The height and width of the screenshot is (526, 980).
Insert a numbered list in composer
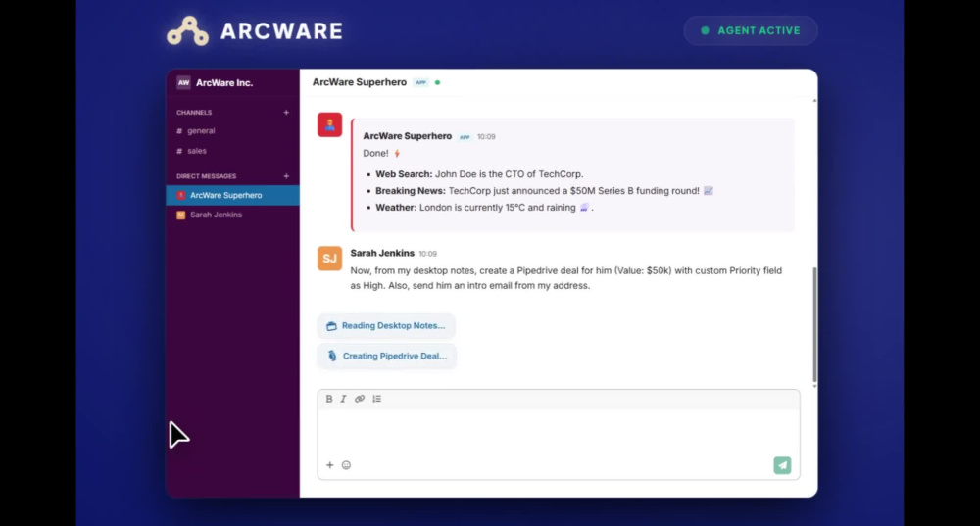[377, 399]
